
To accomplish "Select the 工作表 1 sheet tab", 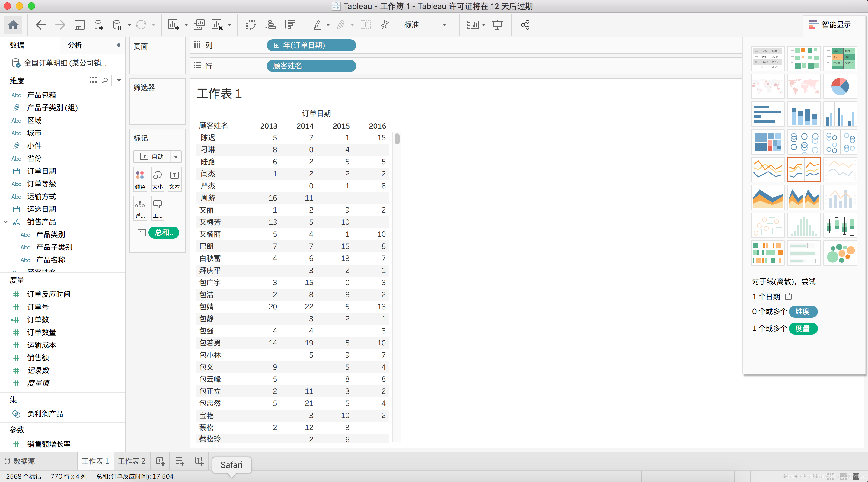I will pyautogui.click(x=95, y=461).
